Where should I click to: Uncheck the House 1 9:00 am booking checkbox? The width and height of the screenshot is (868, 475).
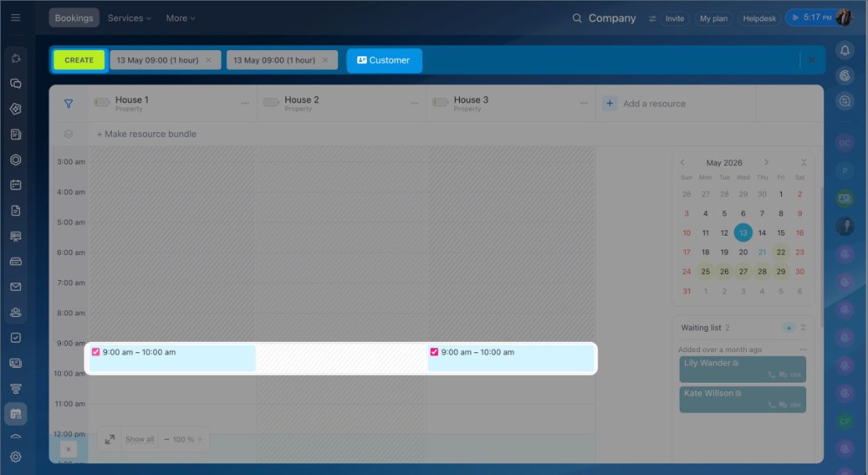(x=95, y=352)
